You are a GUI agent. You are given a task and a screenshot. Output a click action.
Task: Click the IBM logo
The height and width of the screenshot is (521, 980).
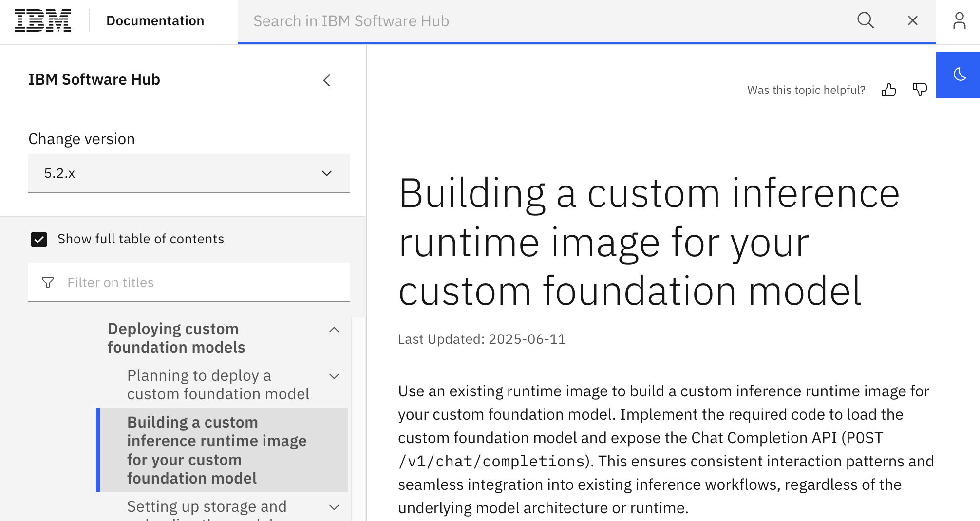pyautogui.click(x=43, y=21)
